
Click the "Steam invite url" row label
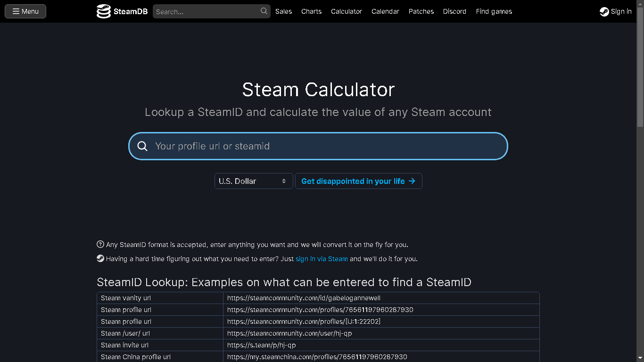point(124,345)
